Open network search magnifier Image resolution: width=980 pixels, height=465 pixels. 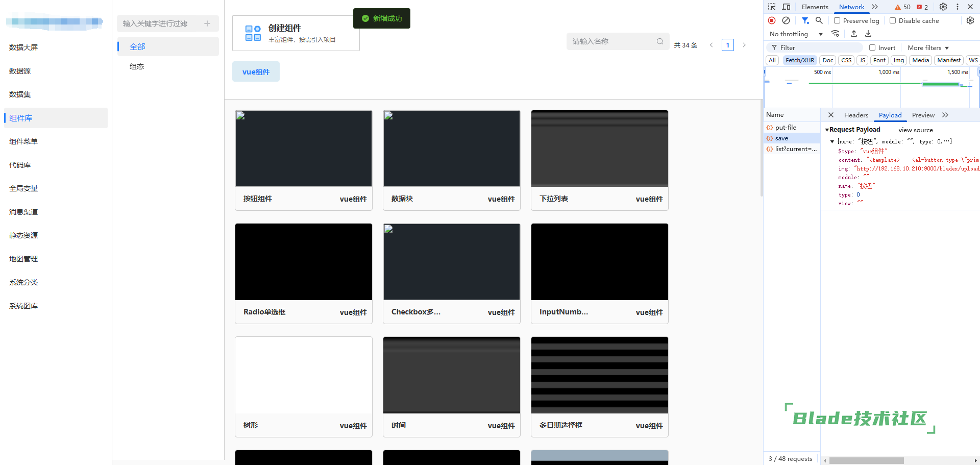pos(819,20)
